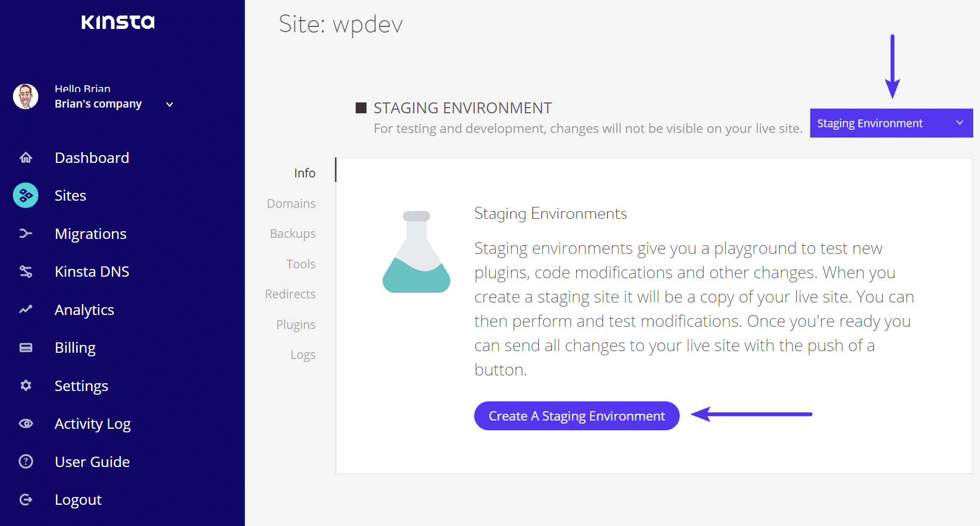Open Kinsta DNS via its sidebar icon
980x526 pixels.
(x=25, y=271)
